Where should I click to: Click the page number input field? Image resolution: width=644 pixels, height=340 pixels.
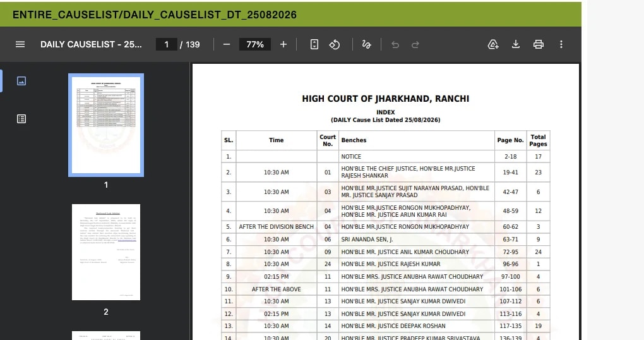pos(166,44)
